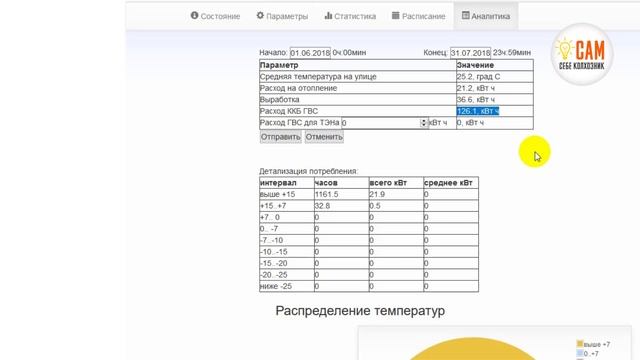Click the value 21.2, кВт ч
The image size is (640, 360).
(476, 88)
